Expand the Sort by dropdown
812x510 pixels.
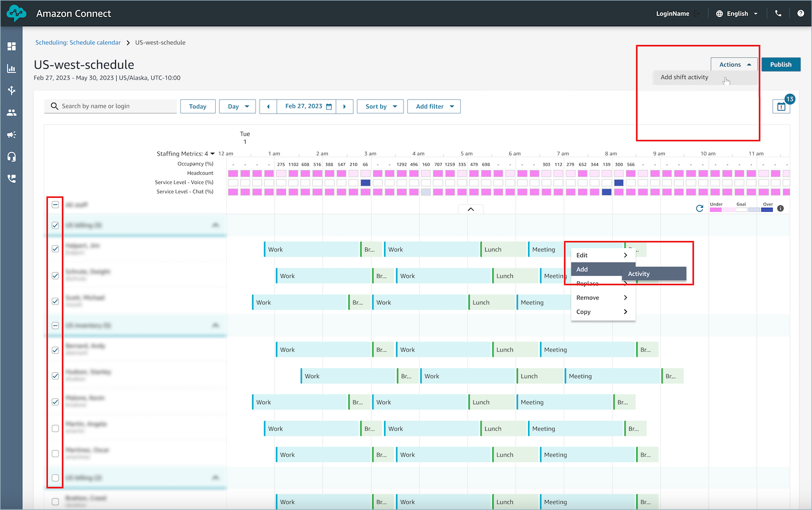tap(381, 107)
